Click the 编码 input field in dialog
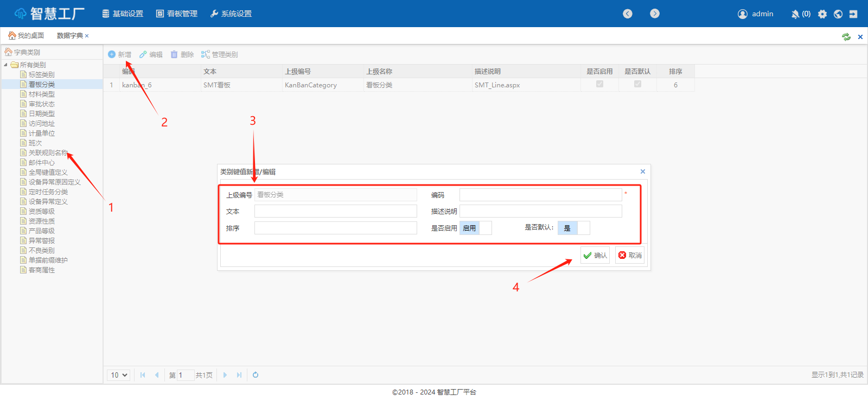This screenshot has width=868, height=401. (540, 195)
